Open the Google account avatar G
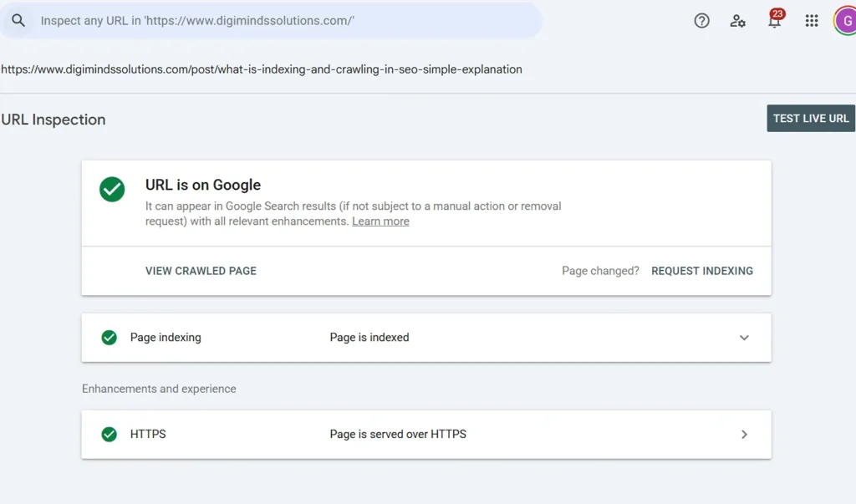 click(845, 21)
